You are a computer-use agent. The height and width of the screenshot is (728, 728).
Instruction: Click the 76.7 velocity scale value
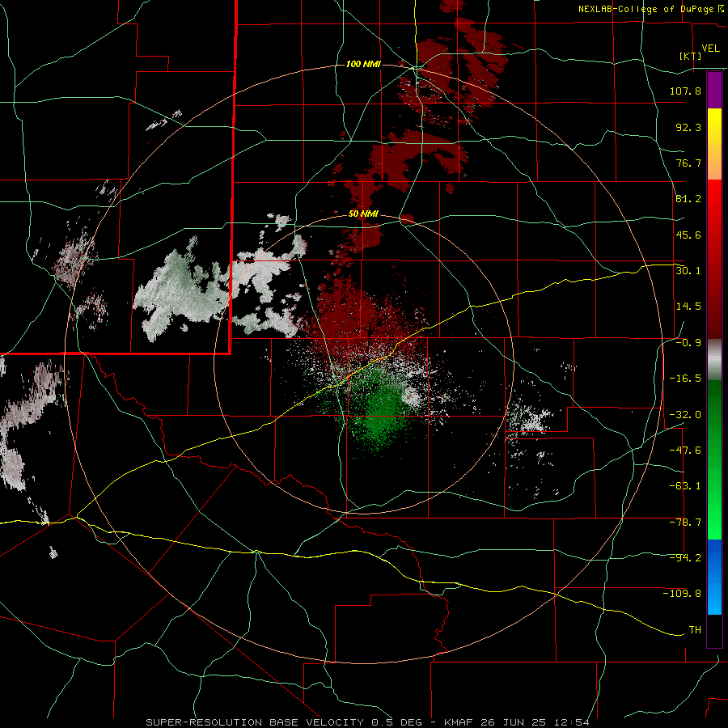pyautogui.click(x=688, y=163)
